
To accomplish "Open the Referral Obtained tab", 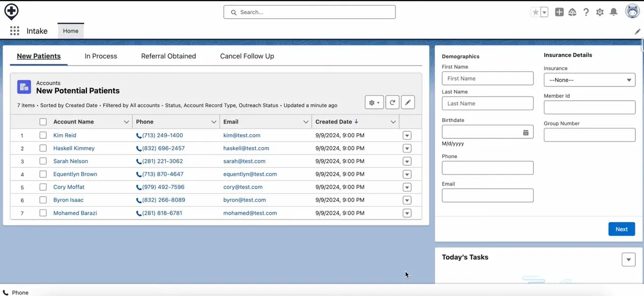I will pos(168,56).
